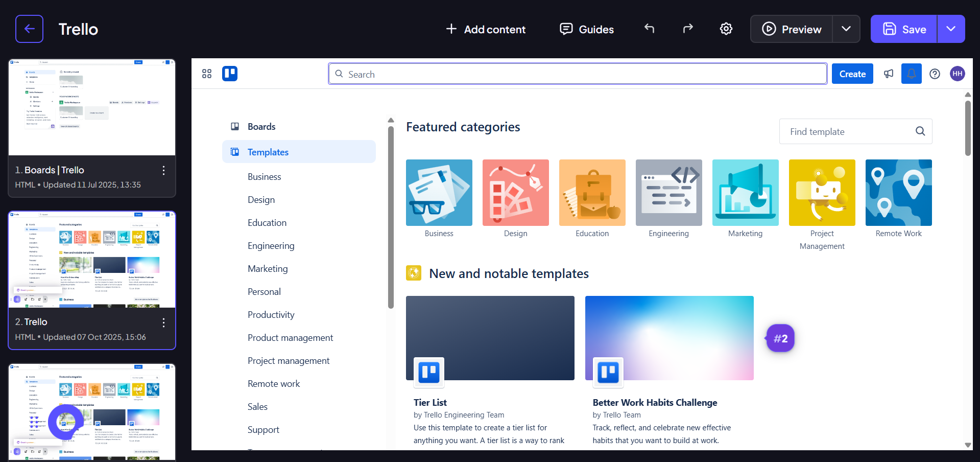
Task: Select the Business sidebar category
Action: [265, 177]
